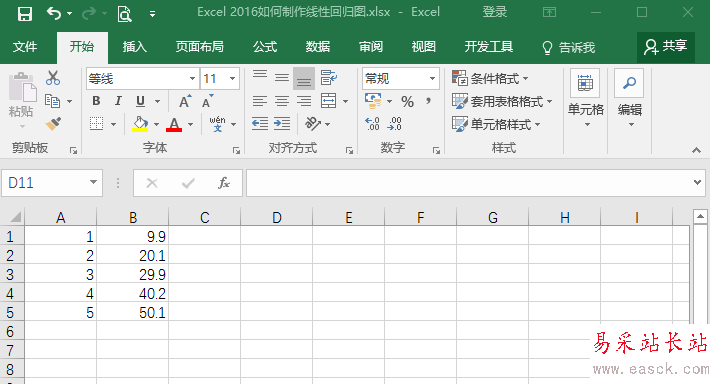Image resolution: width=710 pixels, height=384 pixels.
Task: Toggle Italic formatting
Action: click(118, 101)
